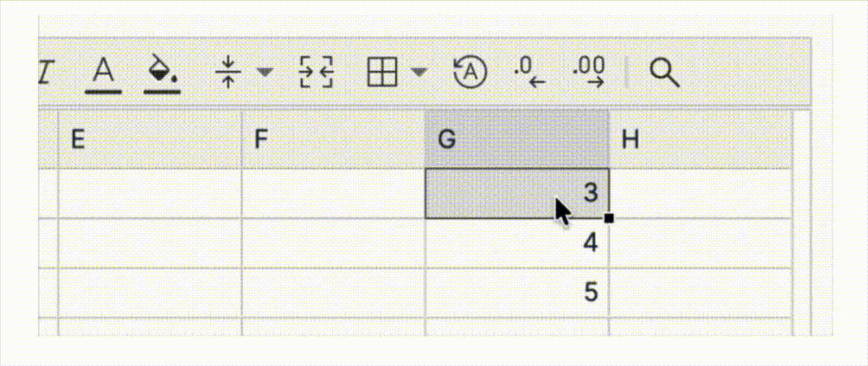Expand the borders dropdown arrow

(x=420, y=72)
